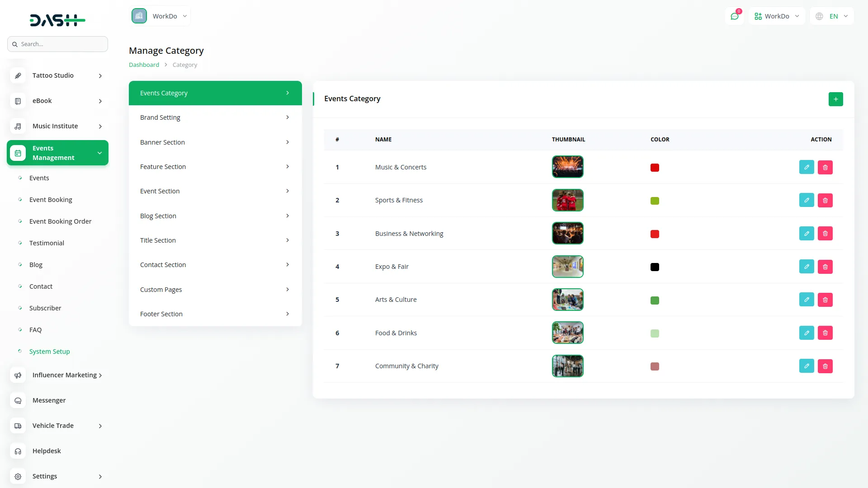Click edit icon for Food & Drinks

click(807, 333)
